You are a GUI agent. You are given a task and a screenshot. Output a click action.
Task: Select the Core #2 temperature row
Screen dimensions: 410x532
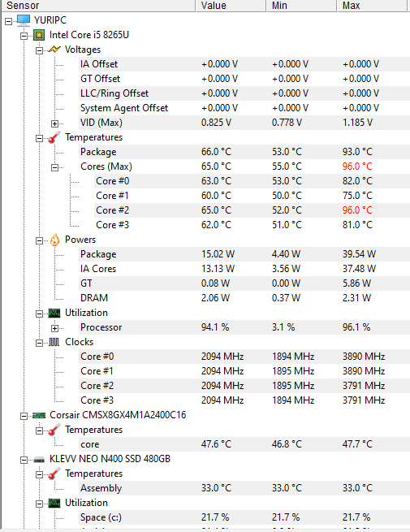pyautogui.click(x=252, y=210)
